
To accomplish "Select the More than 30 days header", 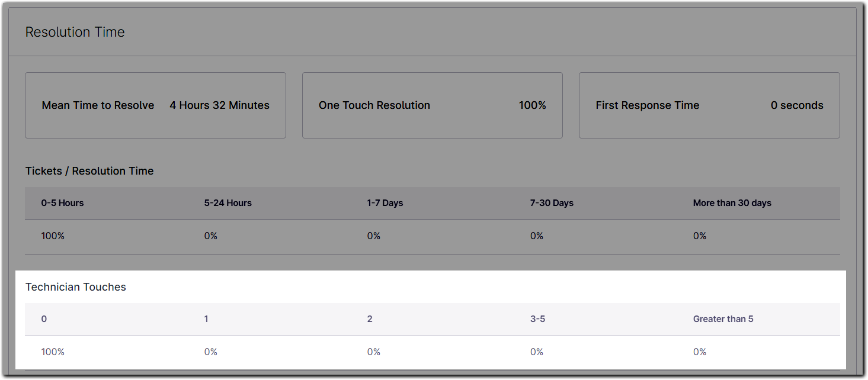I will (x=732, y=202).
